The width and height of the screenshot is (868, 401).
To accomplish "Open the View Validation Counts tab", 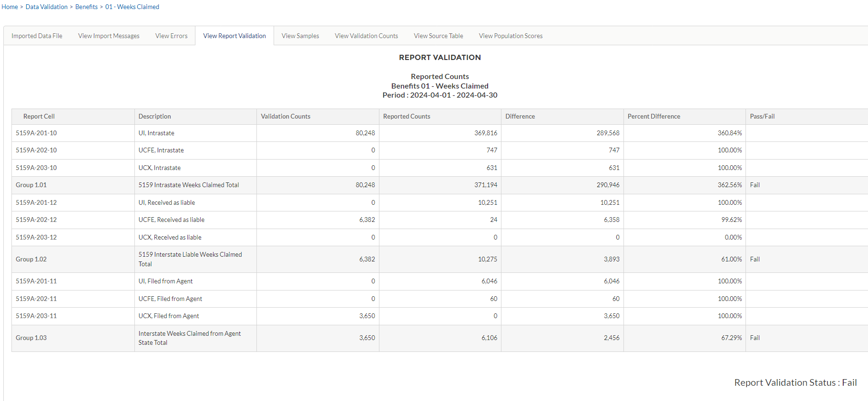I will pyautogui.click(x=366, y=36).
